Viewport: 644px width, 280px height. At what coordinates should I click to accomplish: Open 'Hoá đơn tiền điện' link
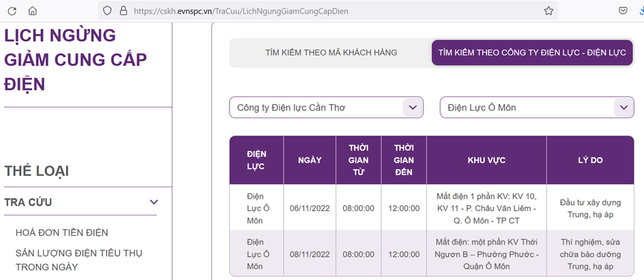(x=62, y=233)
